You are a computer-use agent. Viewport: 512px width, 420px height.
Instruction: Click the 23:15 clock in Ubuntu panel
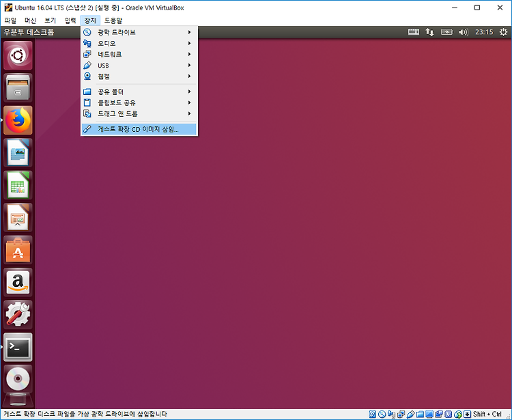tap(484, 32)
